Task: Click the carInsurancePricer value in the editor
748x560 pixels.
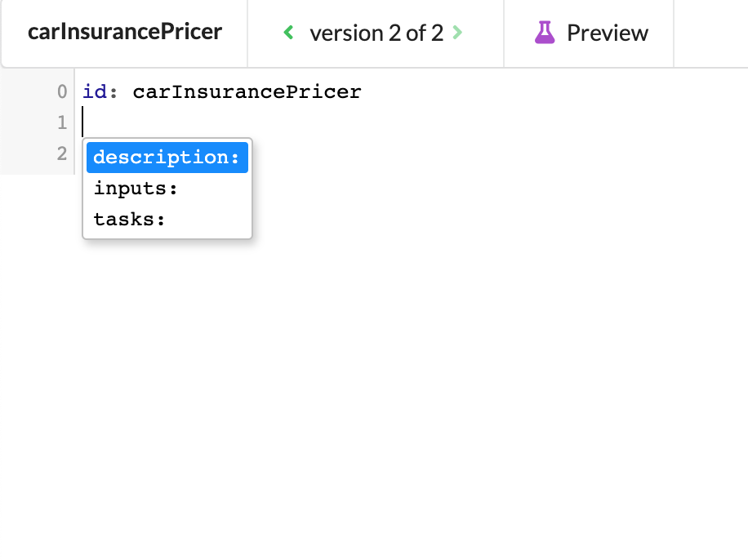Action: point(247,91)
